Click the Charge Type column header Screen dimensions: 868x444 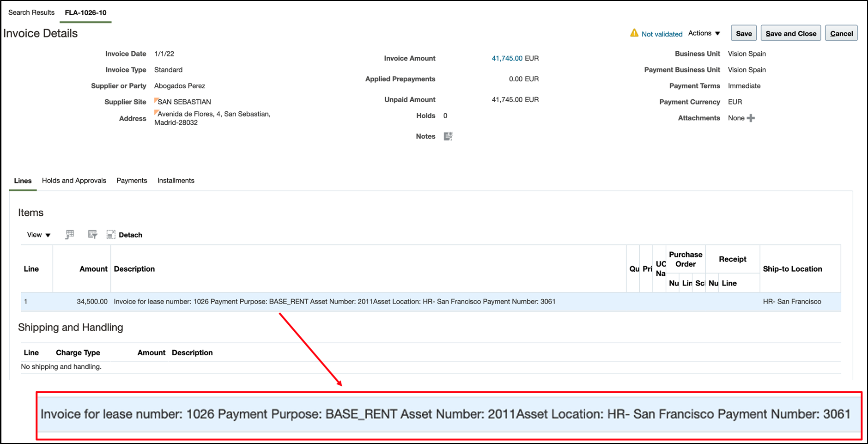coord(78,353)
